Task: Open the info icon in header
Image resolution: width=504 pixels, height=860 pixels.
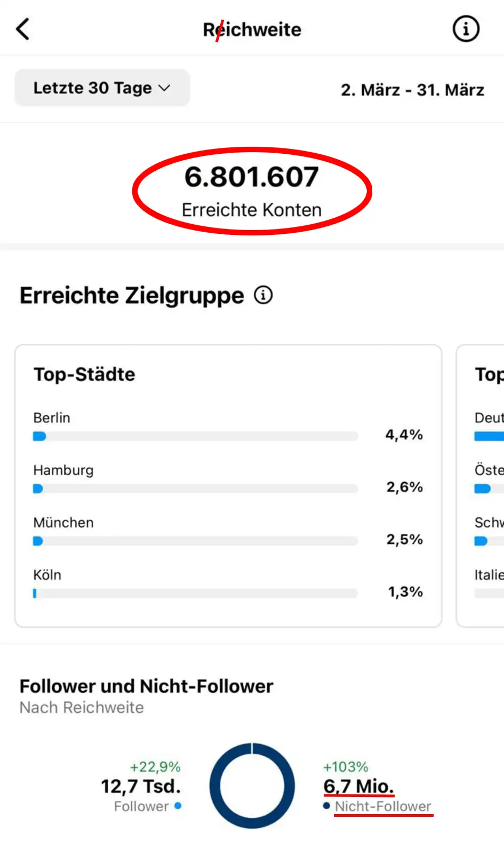Action: [x=466, y=29]
